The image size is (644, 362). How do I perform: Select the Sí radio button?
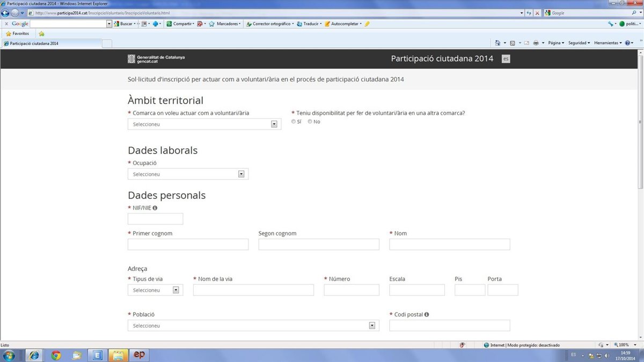pos(294,122)
